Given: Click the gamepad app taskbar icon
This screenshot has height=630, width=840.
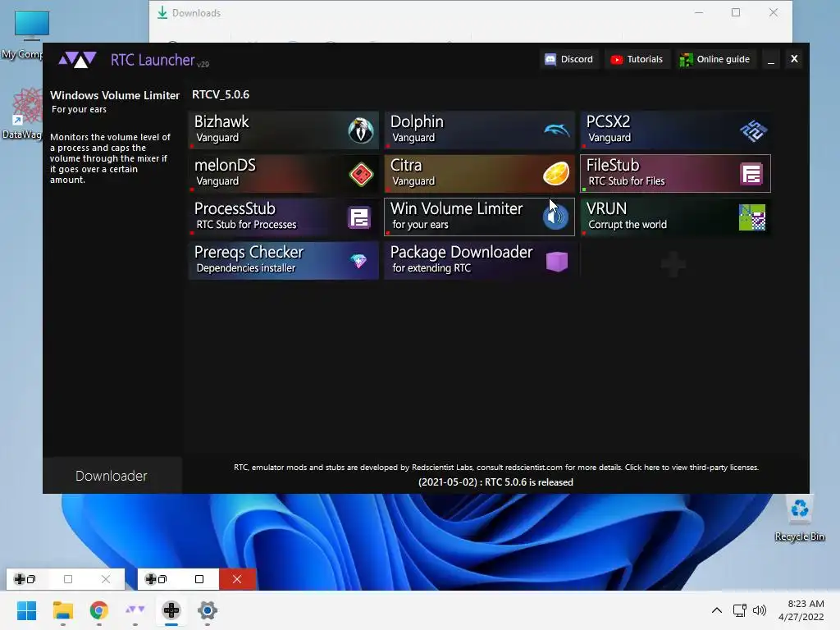Looking at the screenshot, I should (171, 610).
